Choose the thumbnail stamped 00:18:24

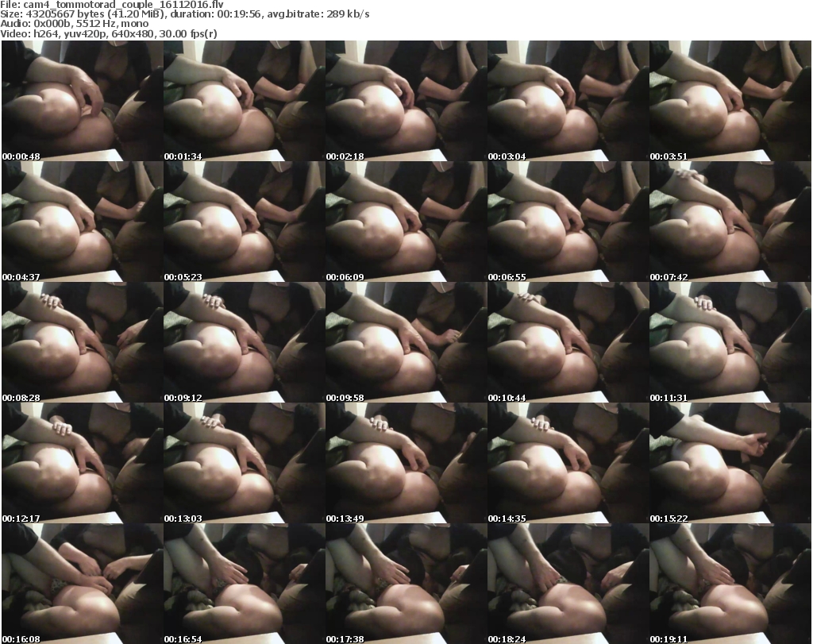(568, 584)
